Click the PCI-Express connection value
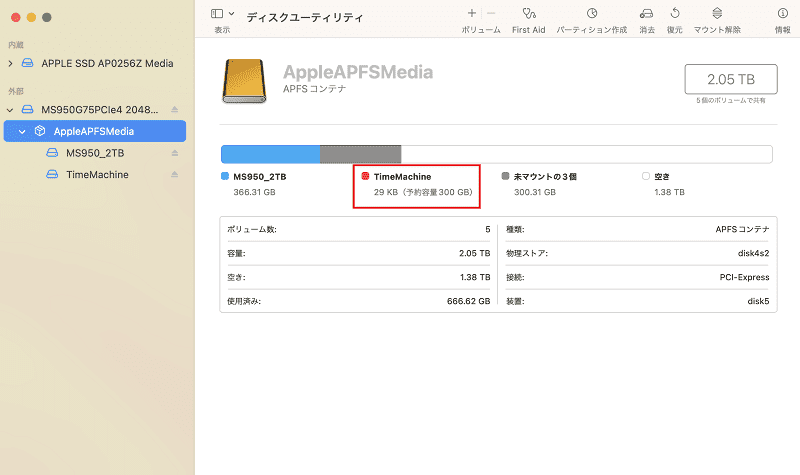 pyautogui.click(x=744, y=278)
